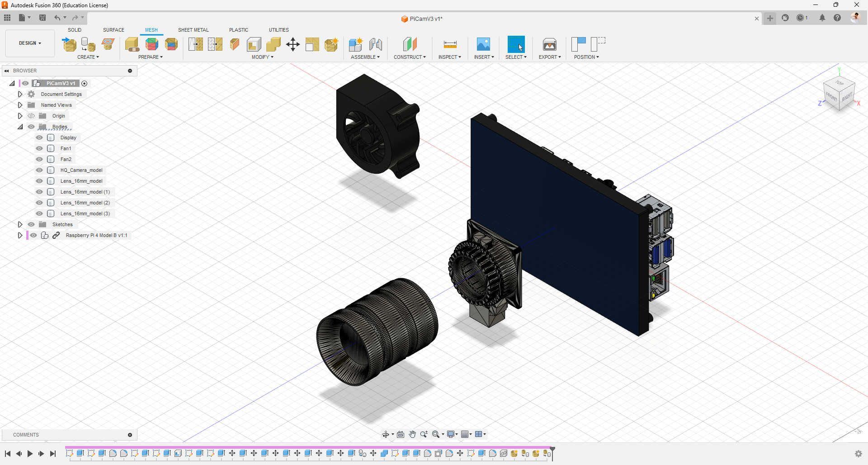Click the Convert Mesh tool icon
This screenshot has width=868, height=465.
click(331, 44)
